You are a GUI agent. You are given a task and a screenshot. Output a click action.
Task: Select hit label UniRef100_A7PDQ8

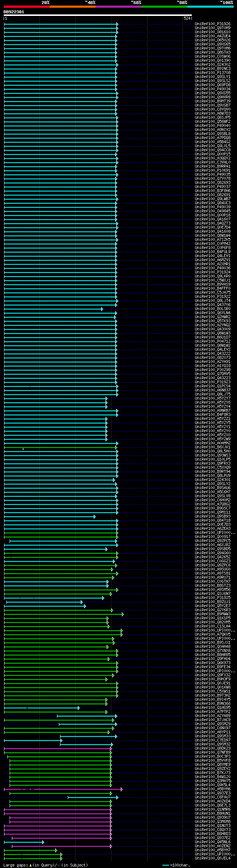(x=213, y=138)
